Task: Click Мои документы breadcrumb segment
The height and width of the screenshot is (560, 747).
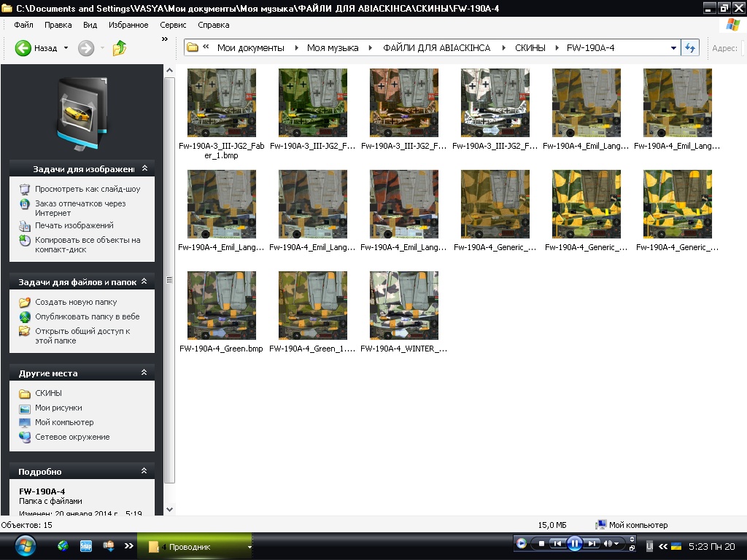Action: click(x=251, y=48)
